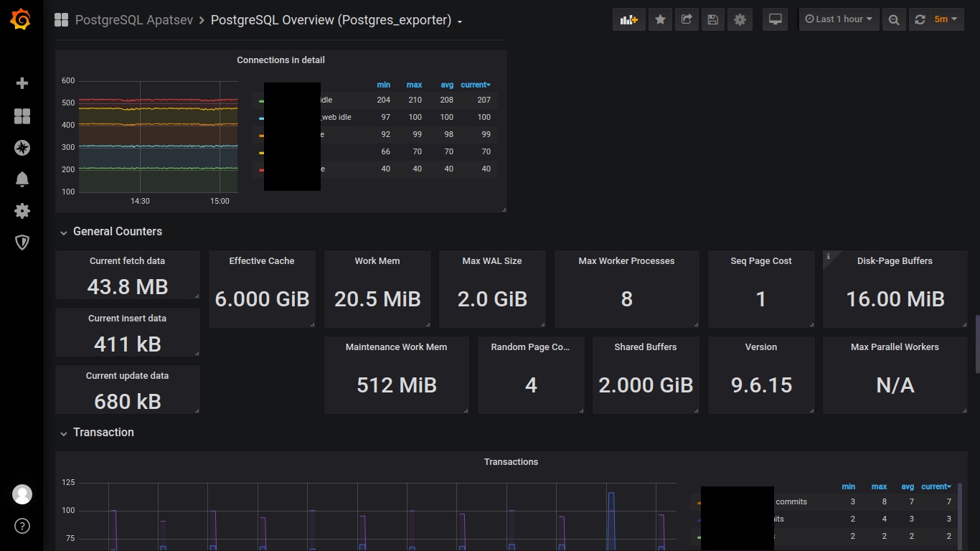Save the dashboard with disk icon
The image size is (980, 551).
(712, 19)
